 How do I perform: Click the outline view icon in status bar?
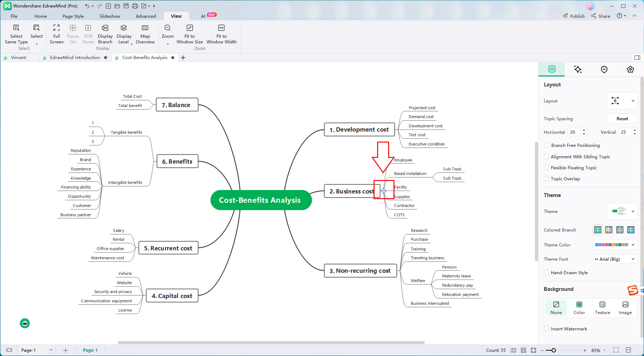tap(9, 350)
